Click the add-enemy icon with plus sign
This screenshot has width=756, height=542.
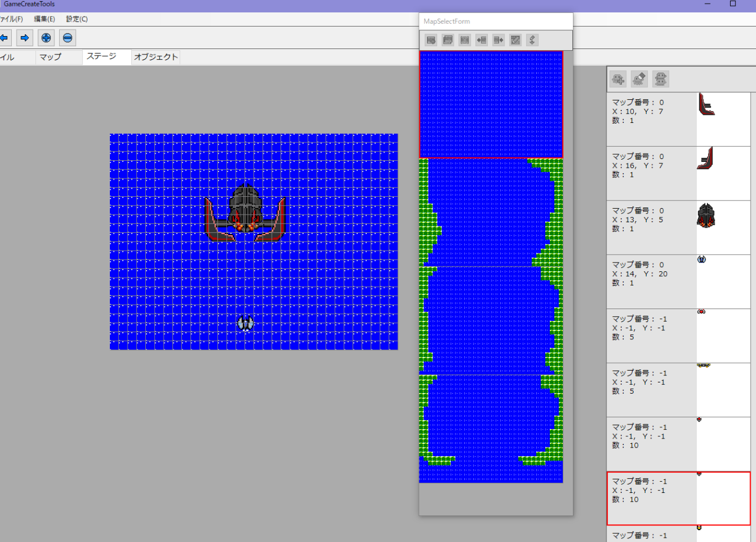pyautogui.click(x=618, y=79)
